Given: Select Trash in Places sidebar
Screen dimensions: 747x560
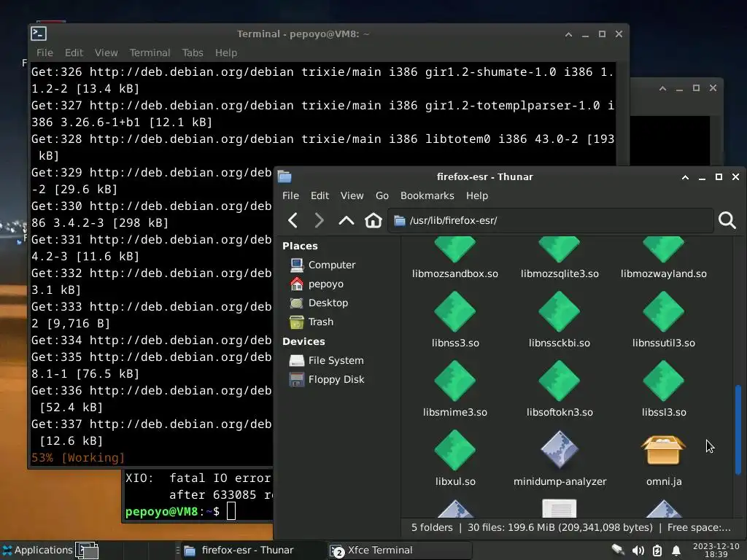Looking at the screenshot, I should [311, 322].
